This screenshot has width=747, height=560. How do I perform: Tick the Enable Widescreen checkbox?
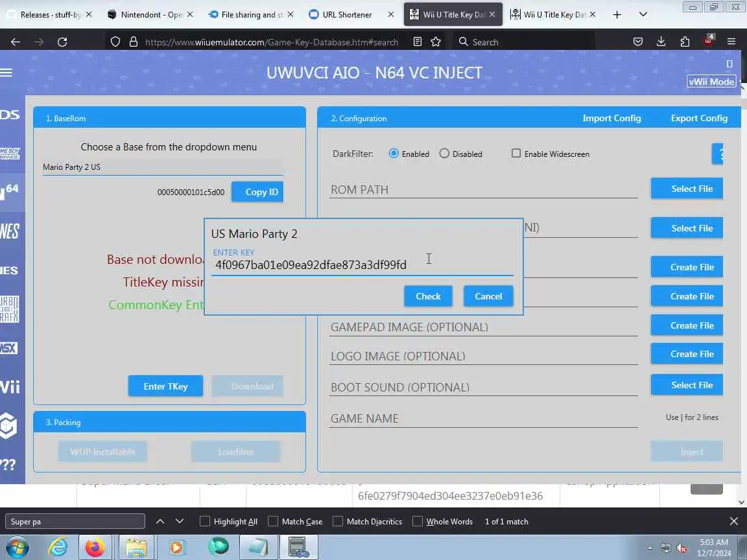click(x=516, y=153)
